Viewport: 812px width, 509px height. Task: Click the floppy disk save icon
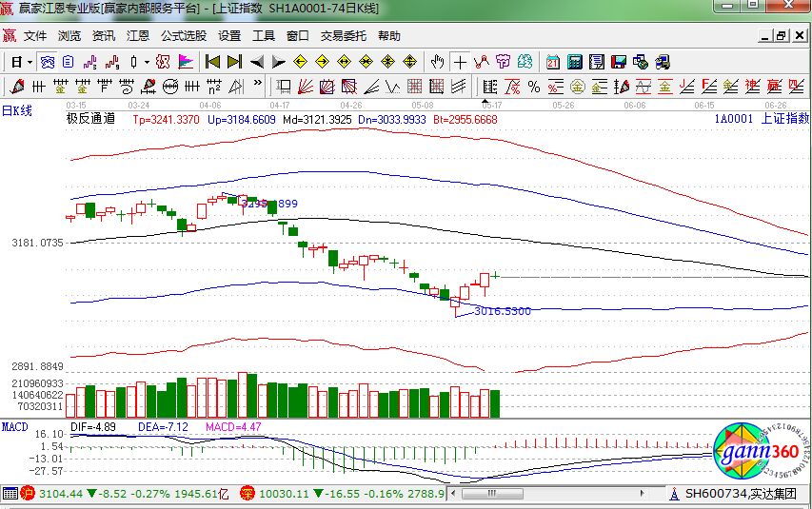pyautogui.click(x=619, y=62)
